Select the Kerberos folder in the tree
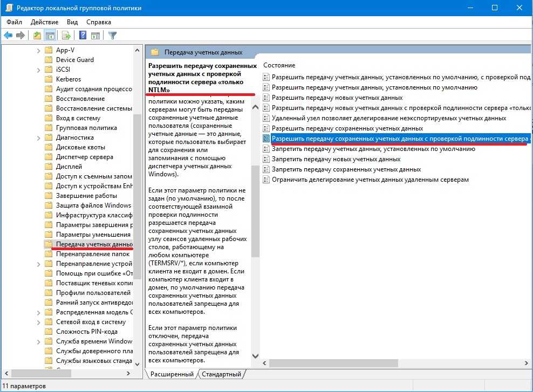 pos(68,79)
